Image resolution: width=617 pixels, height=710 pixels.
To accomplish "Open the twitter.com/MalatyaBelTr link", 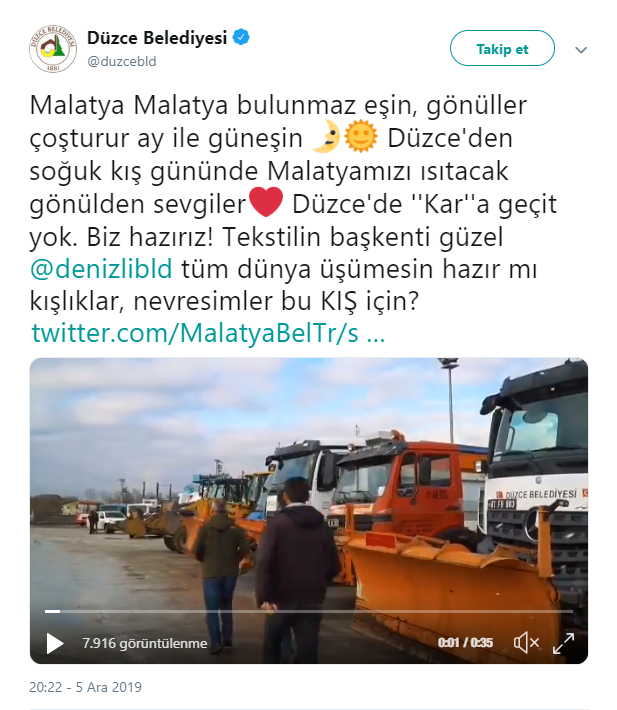I will pos(208,333).
